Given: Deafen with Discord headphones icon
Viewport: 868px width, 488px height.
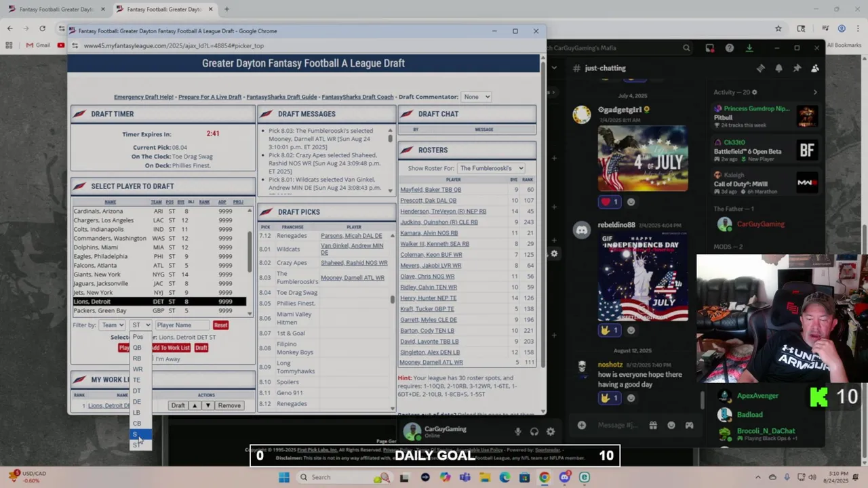Looking at the screenshot, I should (x=534, y=432).
